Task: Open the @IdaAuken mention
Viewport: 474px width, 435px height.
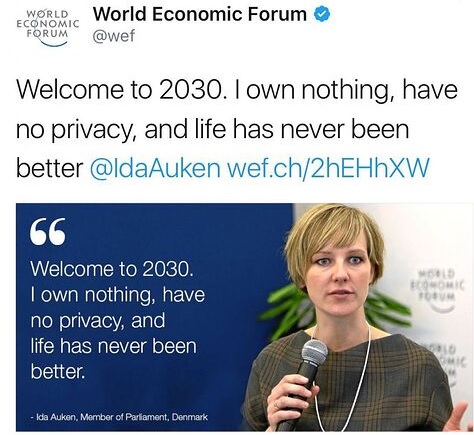Action: [155, 168]
